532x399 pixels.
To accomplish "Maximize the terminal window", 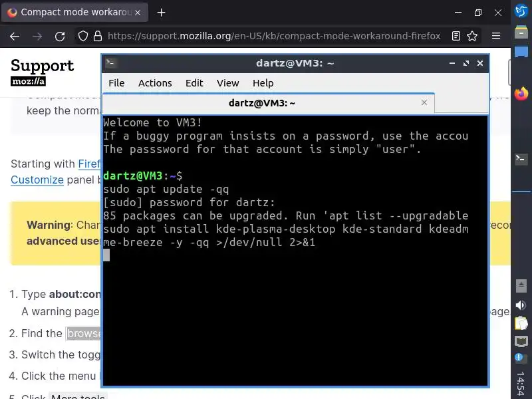I will (x=466, y=63).
